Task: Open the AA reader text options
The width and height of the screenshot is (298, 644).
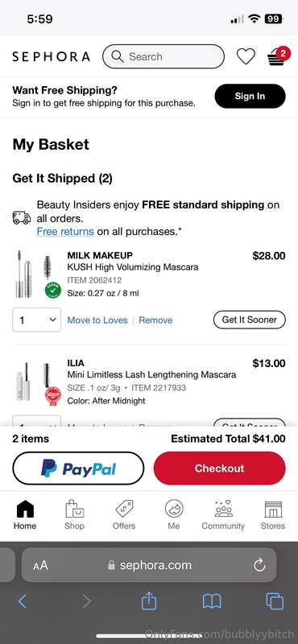Action: point(41,566)
